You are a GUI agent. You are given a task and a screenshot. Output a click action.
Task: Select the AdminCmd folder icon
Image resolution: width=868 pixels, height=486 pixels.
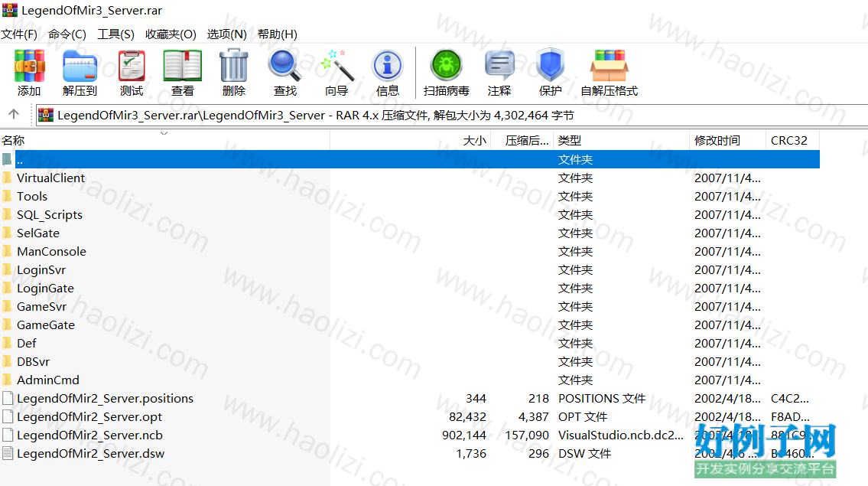[7, 380]
